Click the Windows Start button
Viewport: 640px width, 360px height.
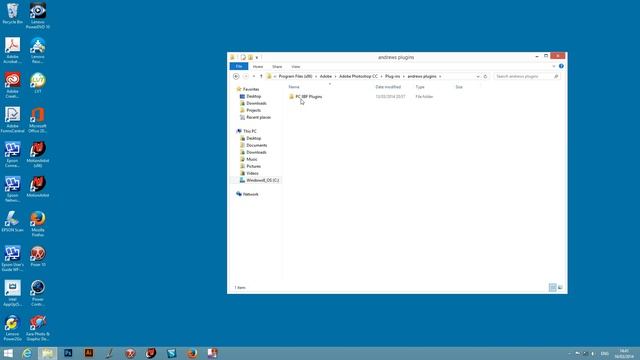pos(8,353)
